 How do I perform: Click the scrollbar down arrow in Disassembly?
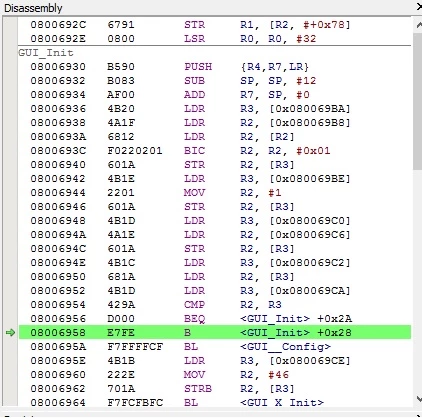pyautogui.click(x=418, y=398)
